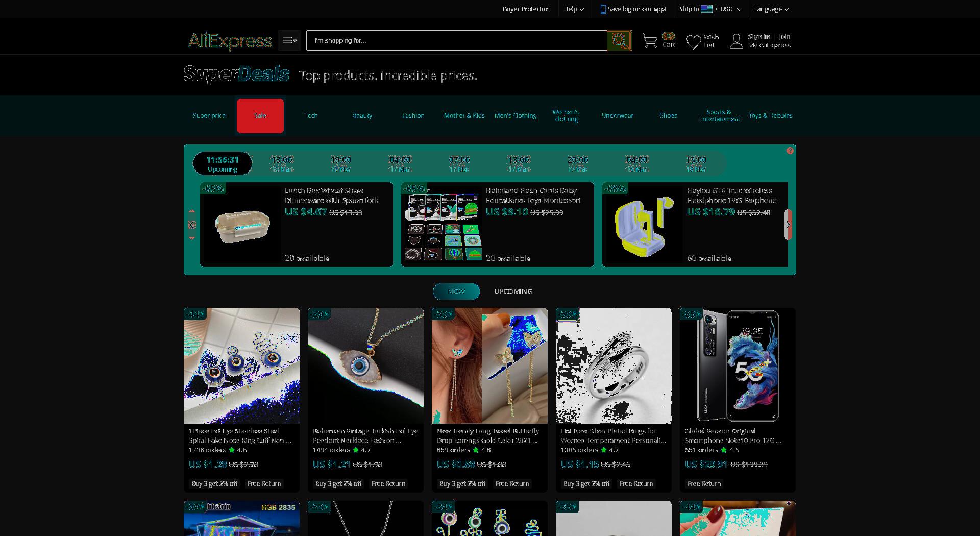Viewport: 980px width, 536px height.
Task: Click the Global Version Original Smartphone title
Action: 733,436
